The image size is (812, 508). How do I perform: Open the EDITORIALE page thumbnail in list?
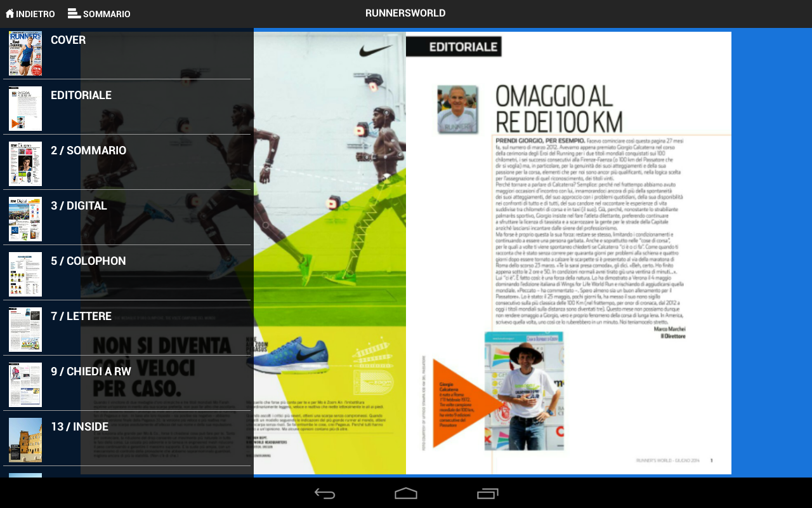[x=25, y=109]
